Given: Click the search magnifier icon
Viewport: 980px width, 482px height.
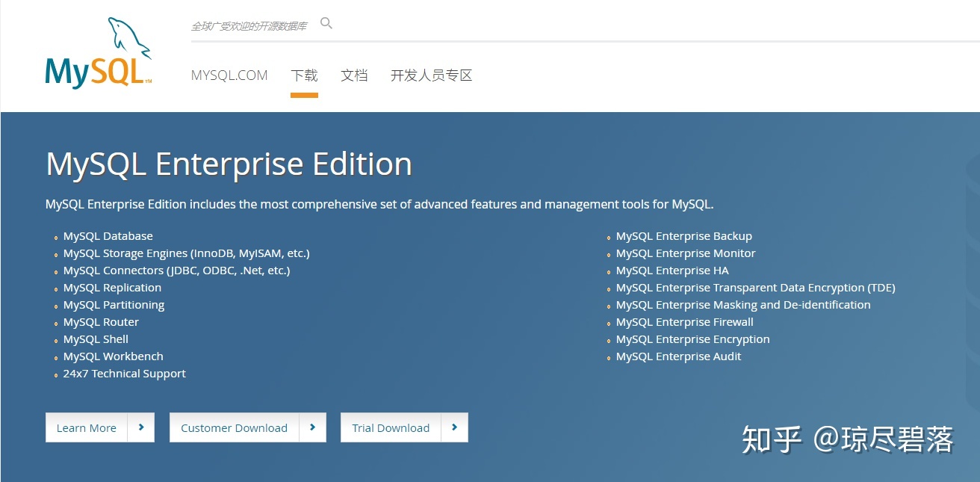Looking at the screenshot, I should click(x=326, y=23).
